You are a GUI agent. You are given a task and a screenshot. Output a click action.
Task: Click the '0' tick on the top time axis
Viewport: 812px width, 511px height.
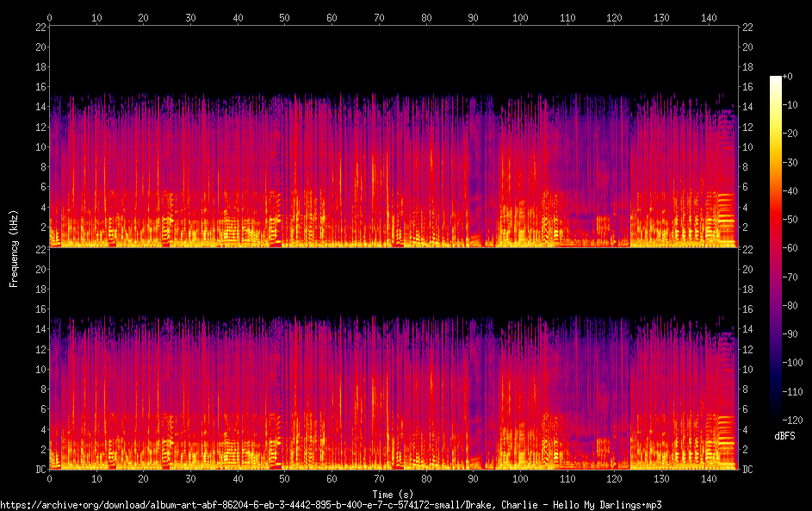49,17
